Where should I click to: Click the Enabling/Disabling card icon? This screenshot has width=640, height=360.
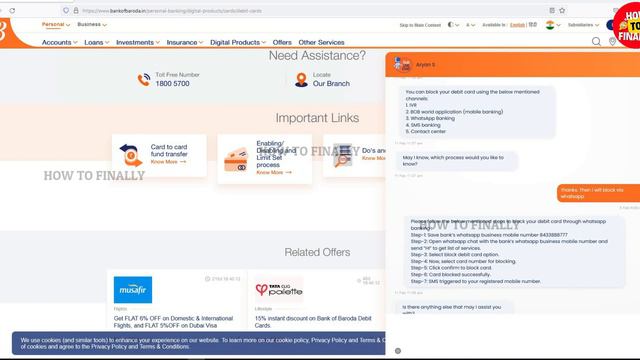[x=236, y=160]
